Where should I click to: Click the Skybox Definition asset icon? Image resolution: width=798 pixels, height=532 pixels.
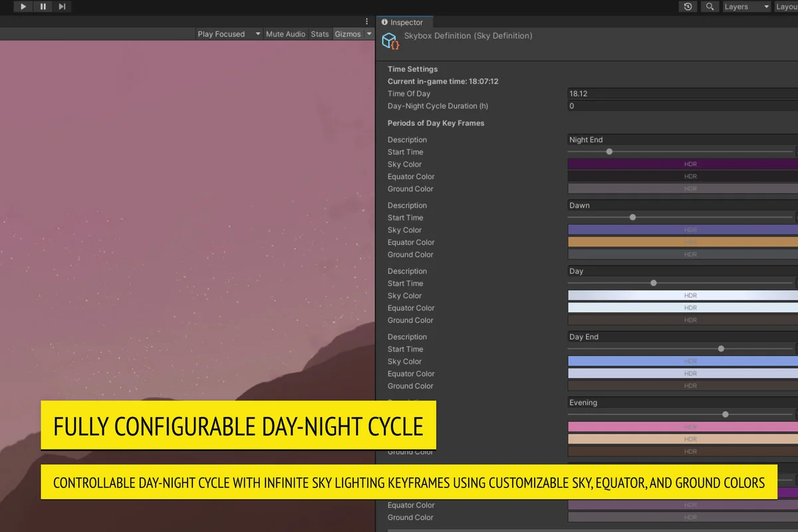click(390, 42)
